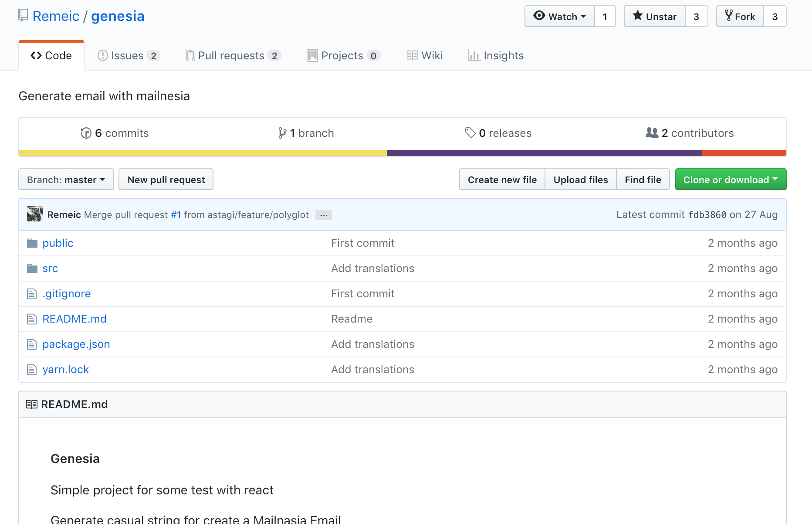View the 0 releases page
812x524 pixels.
(x=498, y=133)
